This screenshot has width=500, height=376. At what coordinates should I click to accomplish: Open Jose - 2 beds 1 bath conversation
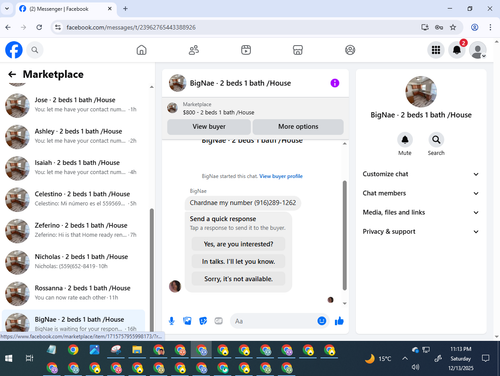73,105
